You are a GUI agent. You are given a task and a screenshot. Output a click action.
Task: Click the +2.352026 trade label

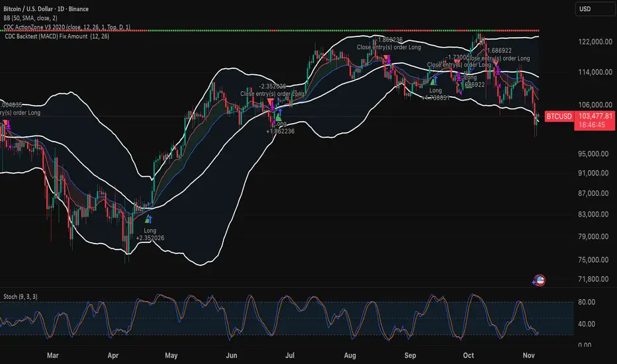click(150, 238)
